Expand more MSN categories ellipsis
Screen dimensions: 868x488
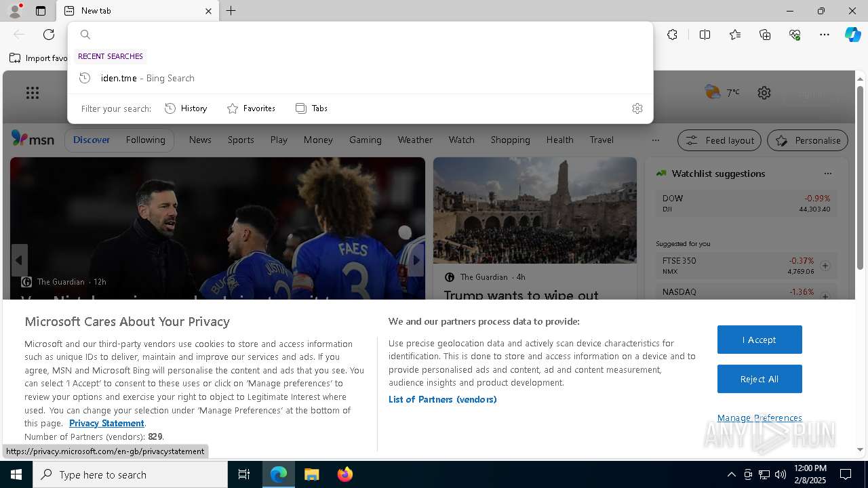pyautogui.click(x=655, y=140)
